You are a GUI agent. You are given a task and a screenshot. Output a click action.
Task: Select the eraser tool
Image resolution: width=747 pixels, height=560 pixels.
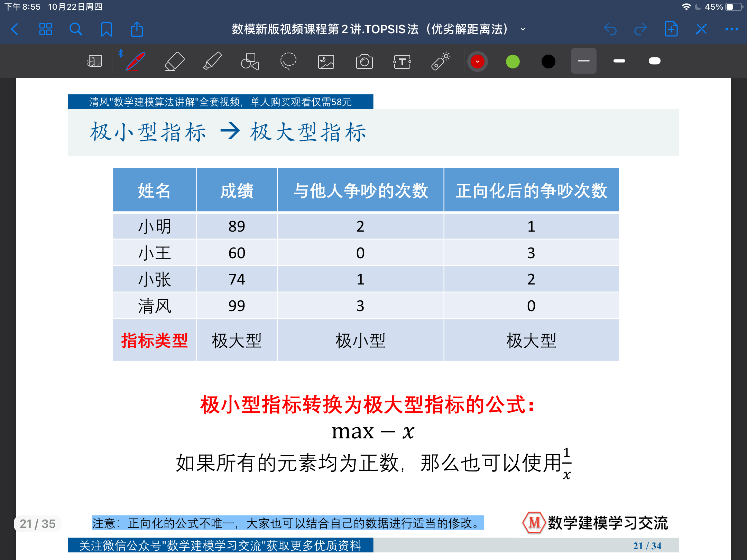(174, 61)
